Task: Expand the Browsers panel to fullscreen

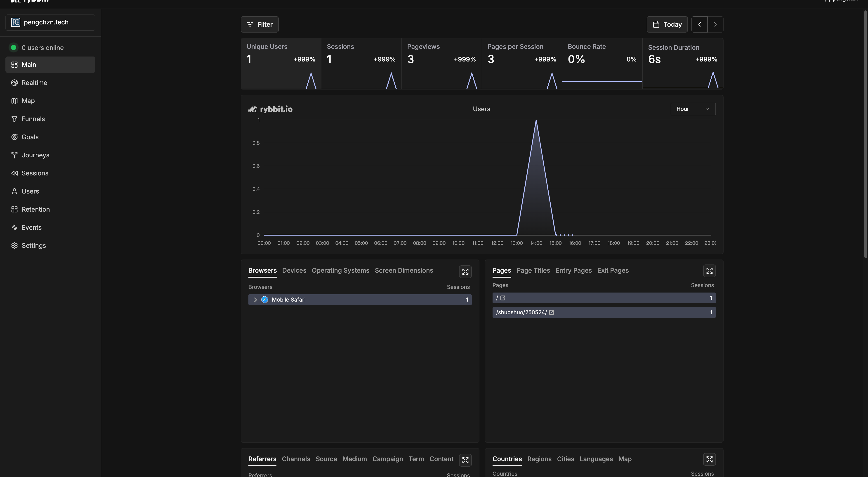Action: (x=465, y=272)
